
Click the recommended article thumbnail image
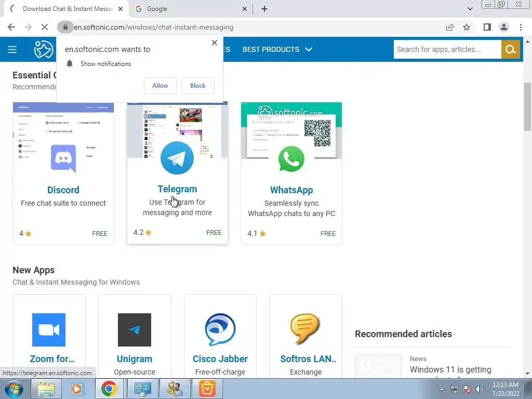coord(378,366)
